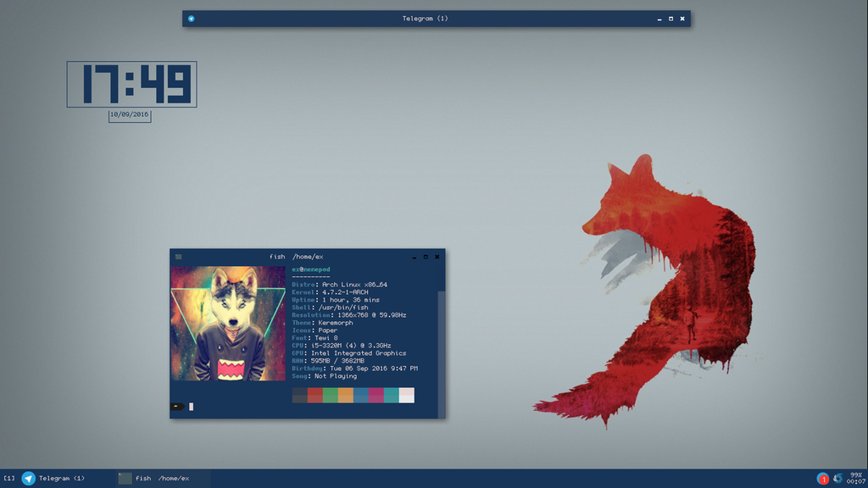Close the fish terminal window
Image resolution: width=868 pixels, height=488 pixels.
[x=437, y=257]
